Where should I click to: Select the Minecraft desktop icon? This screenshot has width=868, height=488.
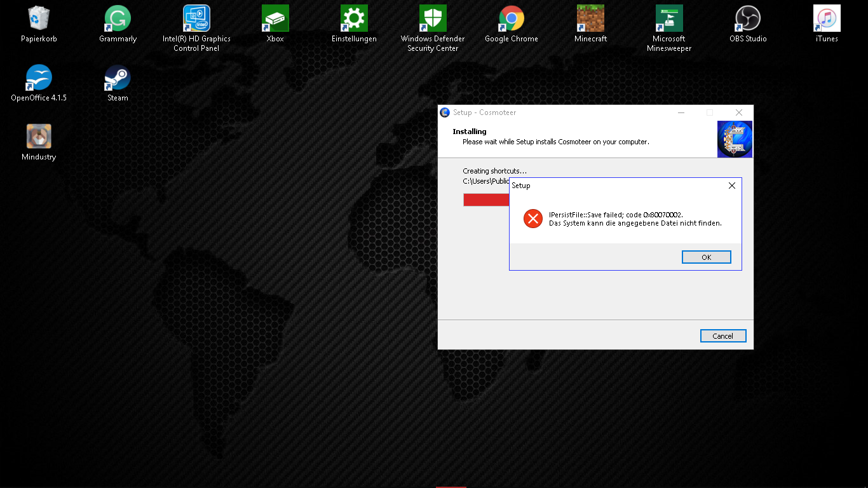pyautogui.click(x=590, y=19)
